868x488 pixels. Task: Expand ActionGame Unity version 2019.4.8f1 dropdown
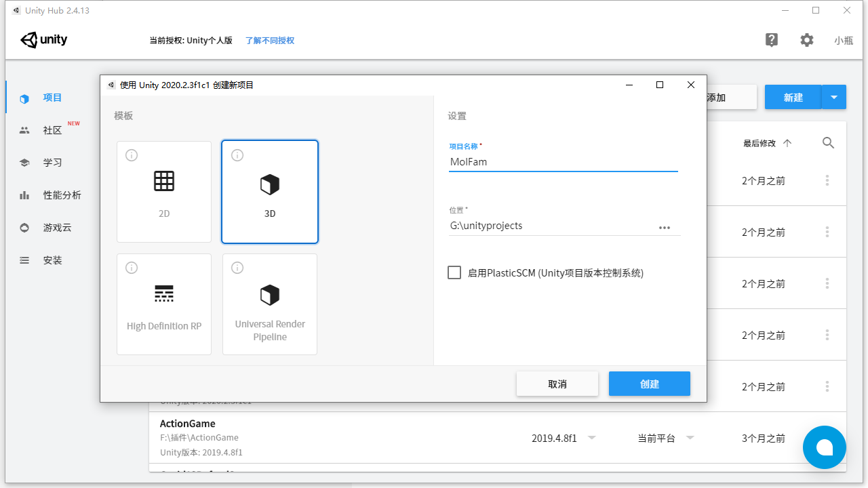(591, 438)
